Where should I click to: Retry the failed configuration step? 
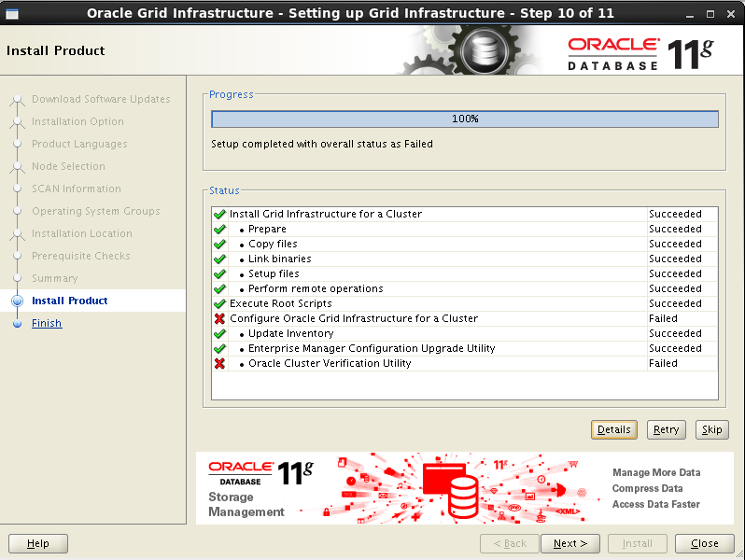click(666, 429)
